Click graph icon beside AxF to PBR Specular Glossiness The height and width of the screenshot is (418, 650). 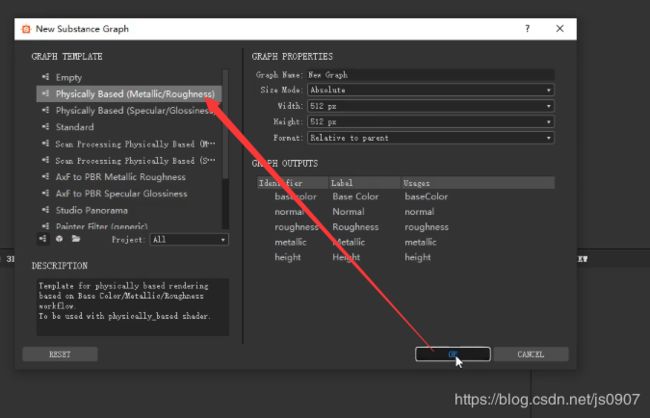46,193
